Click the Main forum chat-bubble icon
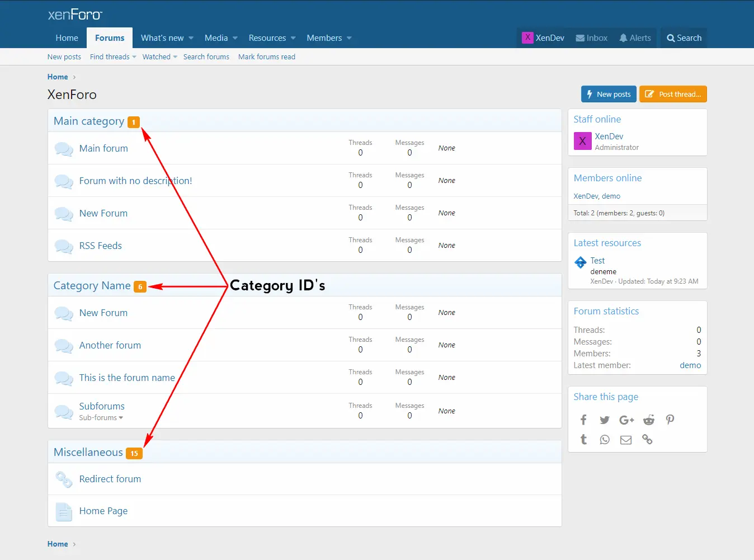 tap(64, 149)
